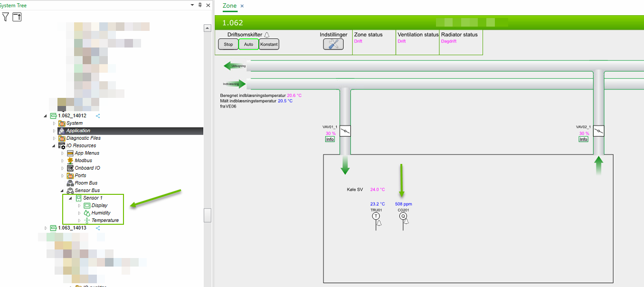Screen dimensions: 644x287
Task: Select Konstant operating mode
Action: point(269,44)
